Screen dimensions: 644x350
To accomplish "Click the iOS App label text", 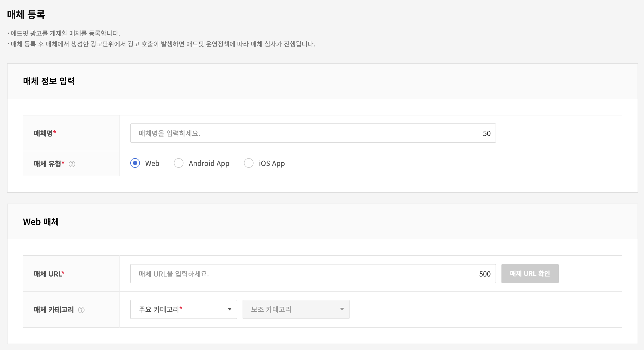I will coord(272,163).
